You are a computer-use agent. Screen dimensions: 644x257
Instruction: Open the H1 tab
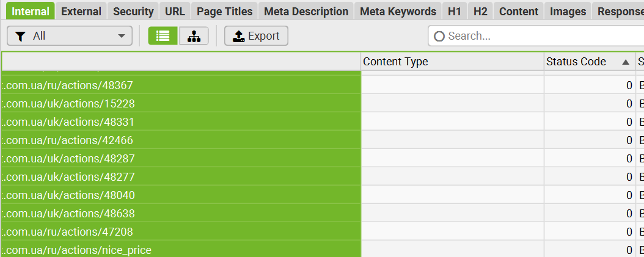455,11
